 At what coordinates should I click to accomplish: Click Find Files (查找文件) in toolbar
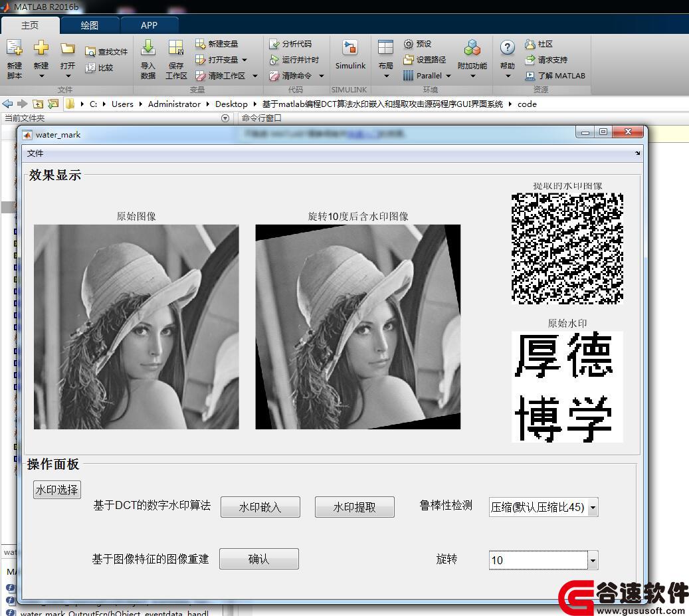[x=106, y=52]
